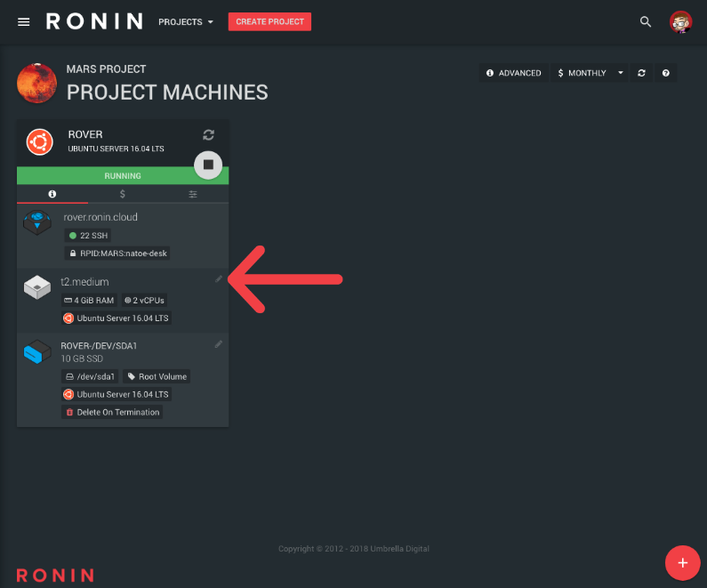Open the search icon in header
The height and width of the screenshot is (588, 707).
tap(646, 21)
